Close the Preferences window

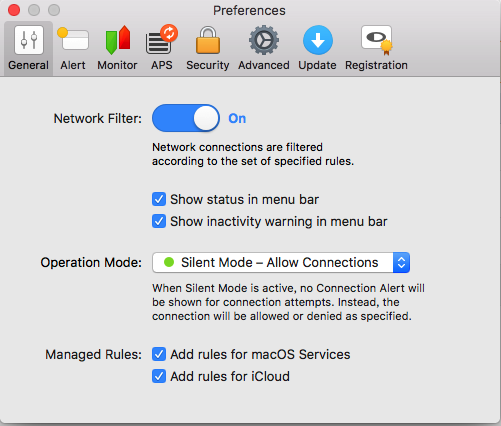(14, 10)
